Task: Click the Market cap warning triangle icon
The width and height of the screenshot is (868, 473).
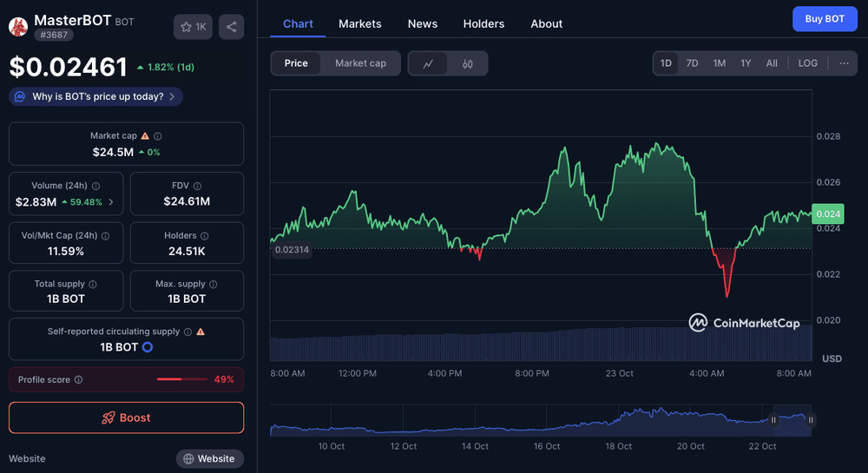Action: [145, 136]
